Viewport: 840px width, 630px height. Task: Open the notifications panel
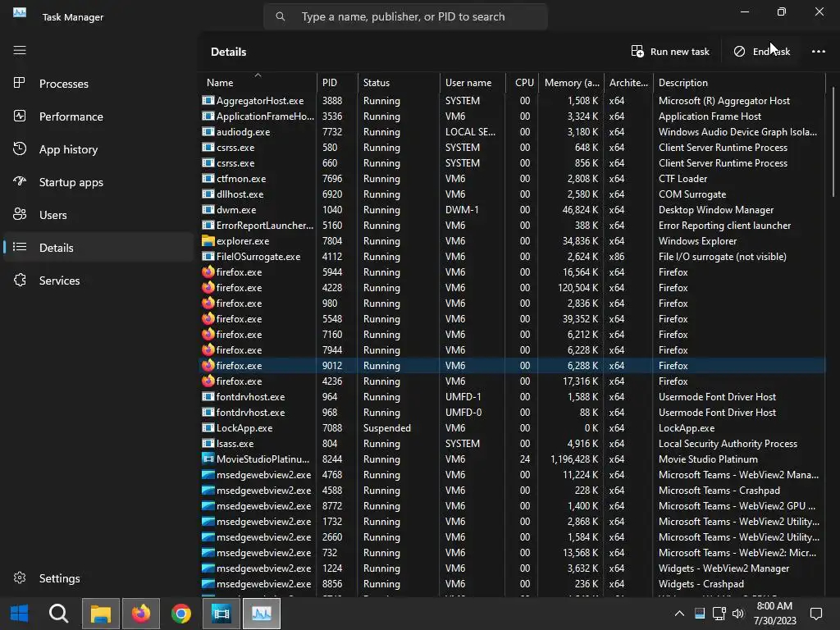816,614
